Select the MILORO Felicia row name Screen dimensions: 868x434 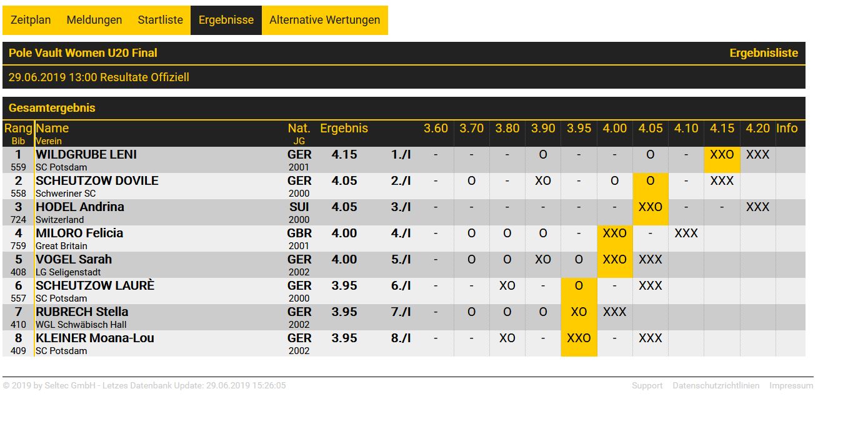pos(79,233)
